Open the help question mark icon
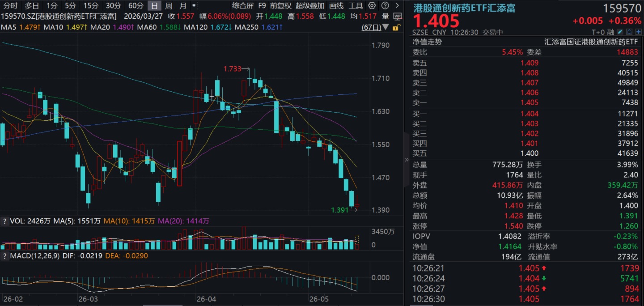Image resolution: width=644 pixels, height=306 pixels. (x=385, y=6)
